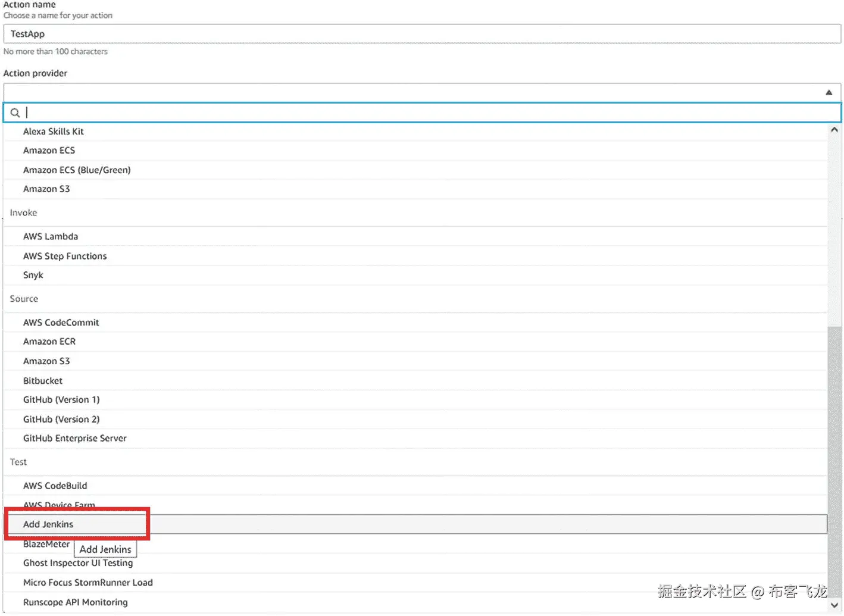Choose Amazon ECR source
This screenshot has width=844, height=616.
415,342
